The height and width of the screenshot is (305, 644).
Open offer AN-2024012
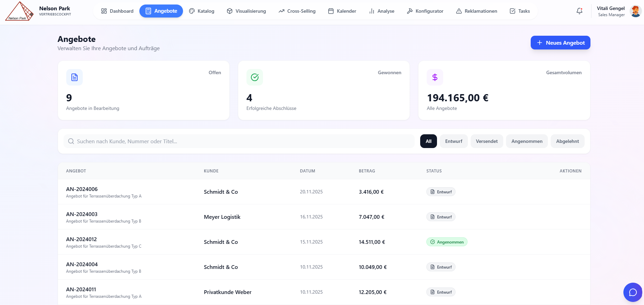[81, 239]
